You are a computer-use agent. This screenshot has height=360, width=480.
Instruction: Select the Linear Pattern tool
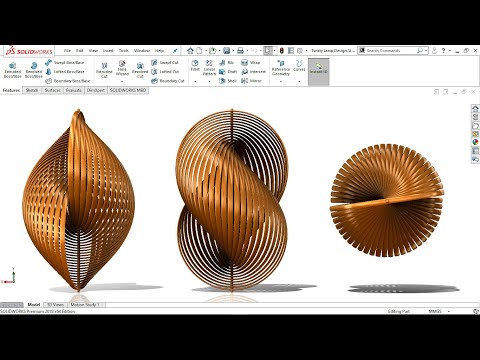209,68
